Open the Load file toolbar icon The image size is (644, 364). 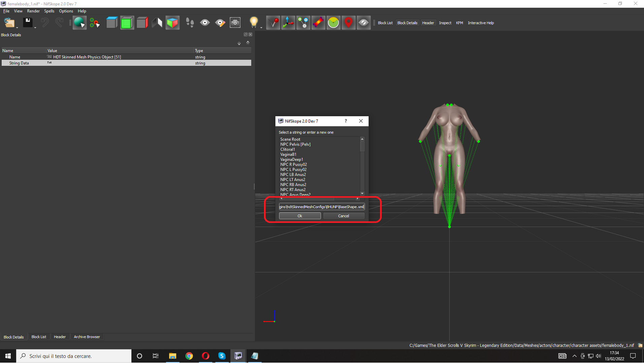tap(9, 23)
